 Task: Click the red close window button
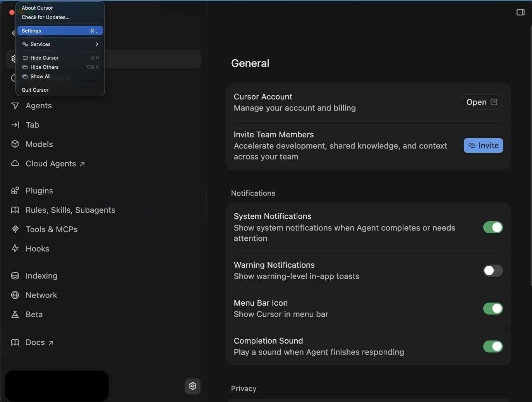pyautogui.click(x=12, y=12)
